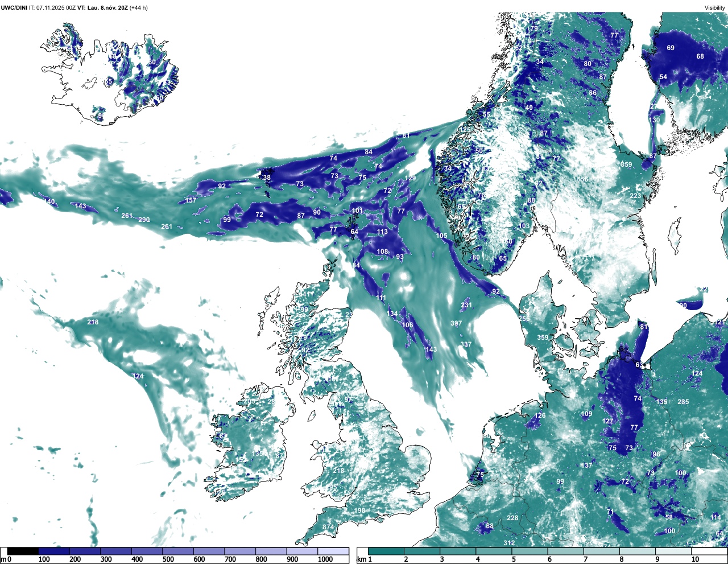Click the black 0–100 m legend swatch
The height and width of the screenshot is (564, 728).
pos(23,551)
